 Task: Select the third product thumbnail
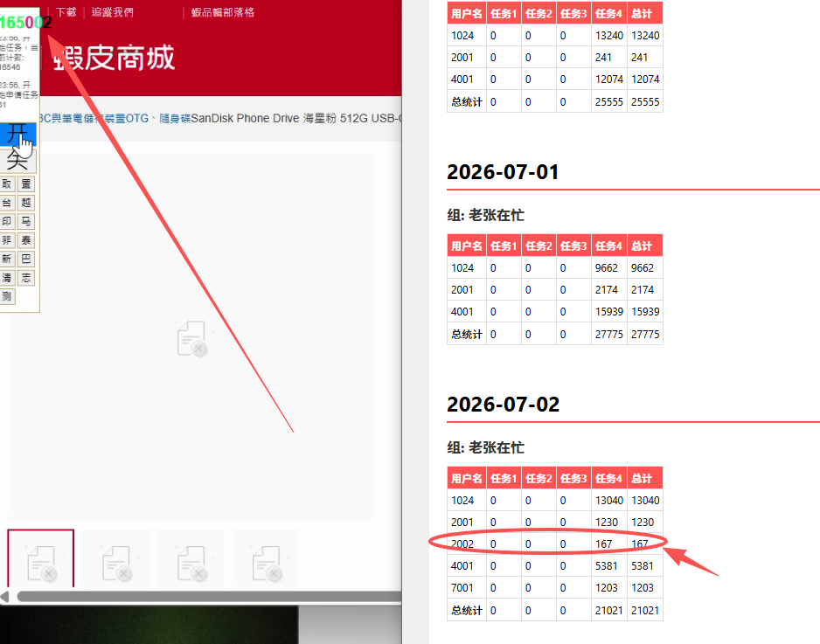(x=191, y=558)
